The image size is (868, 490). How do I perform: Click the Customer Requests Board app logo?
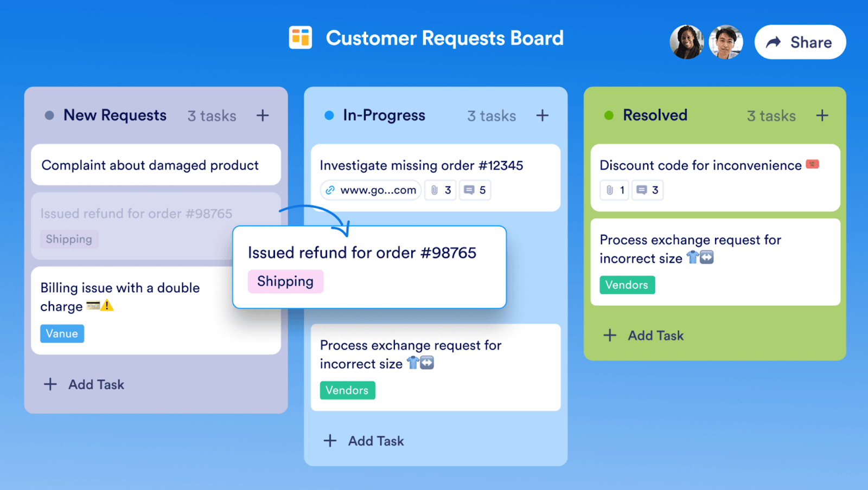tap(301, 37)
